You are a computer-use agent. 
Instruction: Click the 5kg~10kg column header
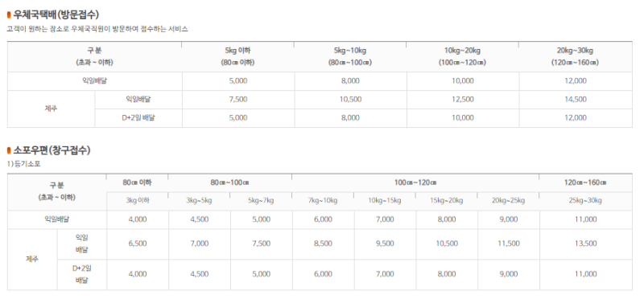click(350, 56)
